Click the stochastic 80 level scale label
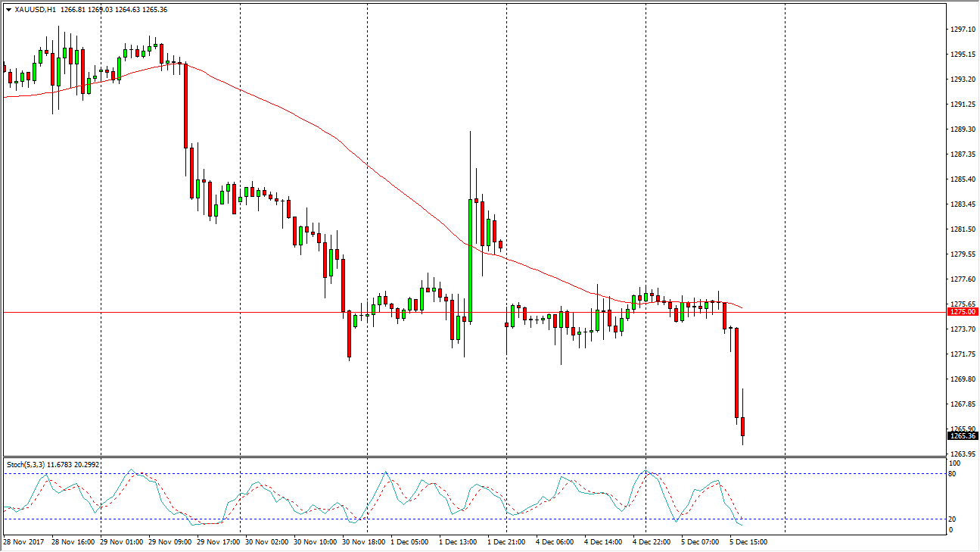Image resolution: width=980 pixels, height=552 pixels. [953, 474]
